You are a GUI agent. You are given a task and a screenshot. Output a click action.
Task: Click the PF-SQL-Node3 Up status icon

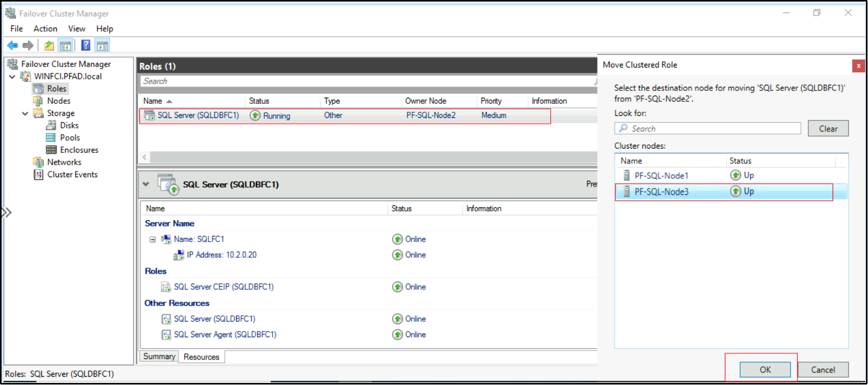[x=735, y=191]
